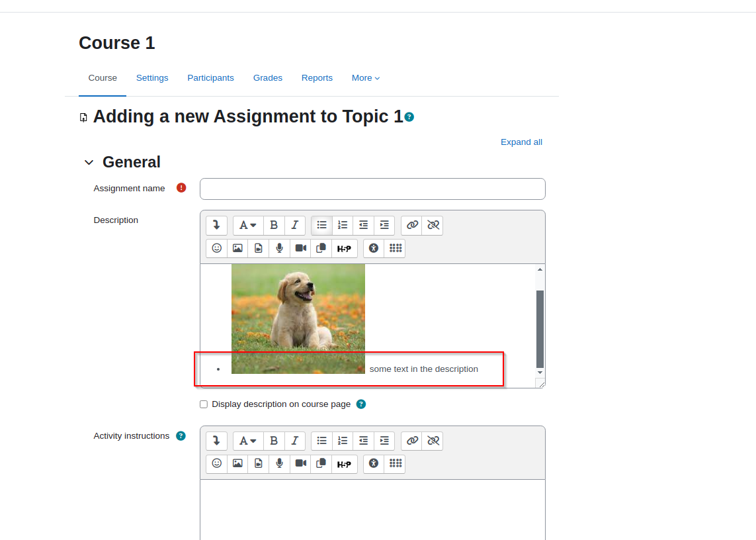Click the Assignment name required icon
Viewport: 756px width, 540px height.
click(x=181, y=188)
